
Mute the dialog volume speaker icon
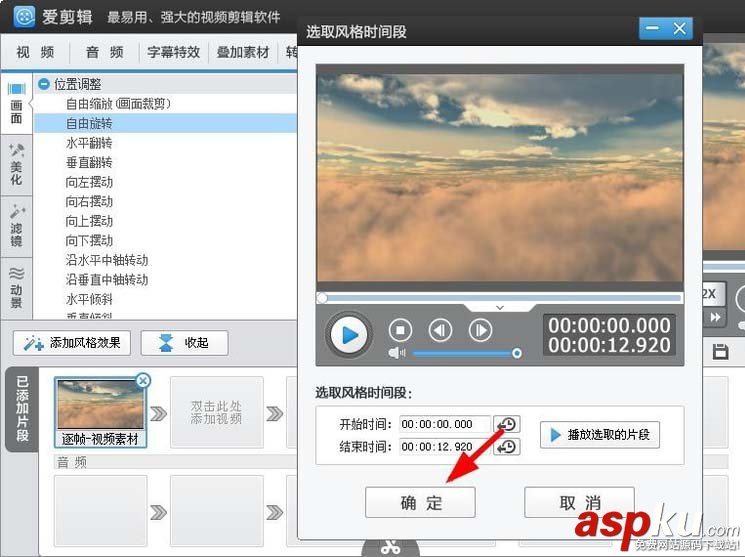click(x=396, y=353)
